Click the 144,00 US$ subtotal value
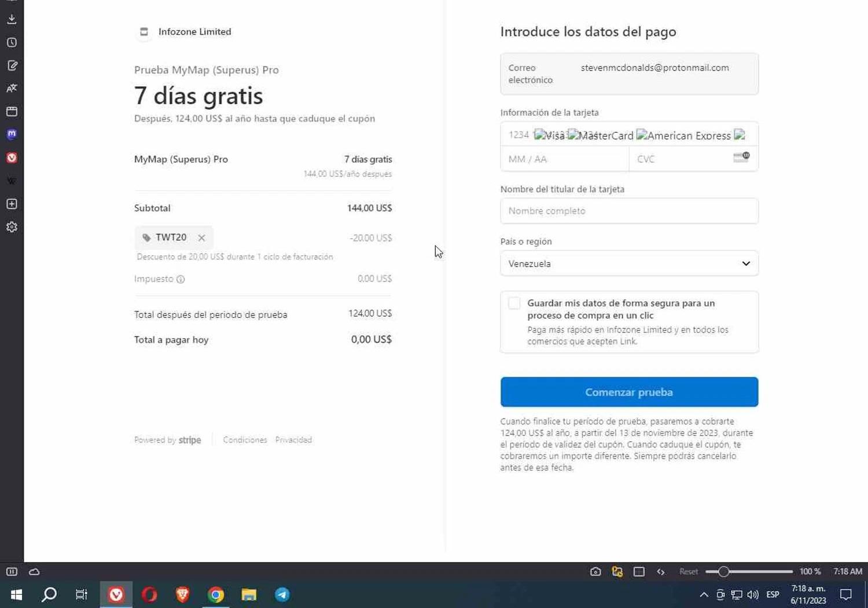 (x=369, y=208)
